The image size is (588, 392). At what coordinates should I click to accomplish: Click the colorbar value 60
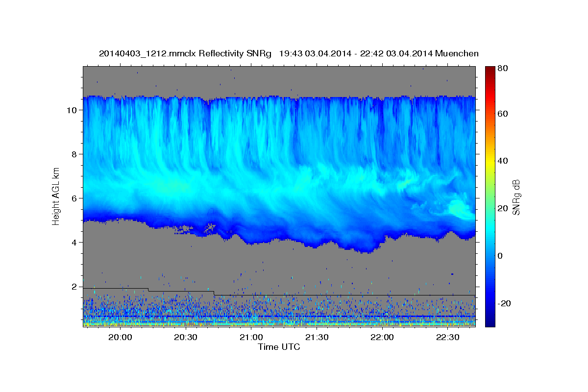[x=504, y=114]
